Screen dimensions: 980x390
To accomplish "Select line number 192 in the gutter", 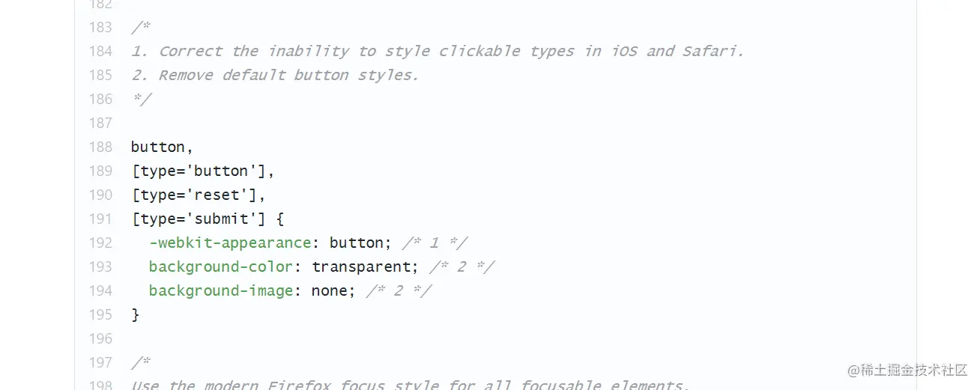I will [100, 243].
